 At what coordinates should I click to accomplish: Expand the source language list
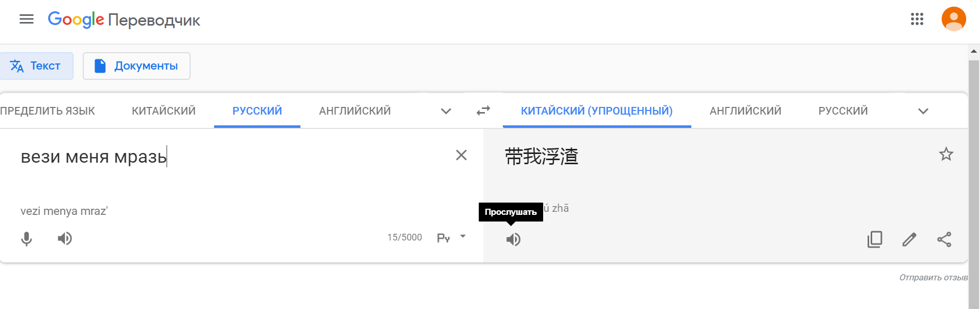click(x=446, y=111)
